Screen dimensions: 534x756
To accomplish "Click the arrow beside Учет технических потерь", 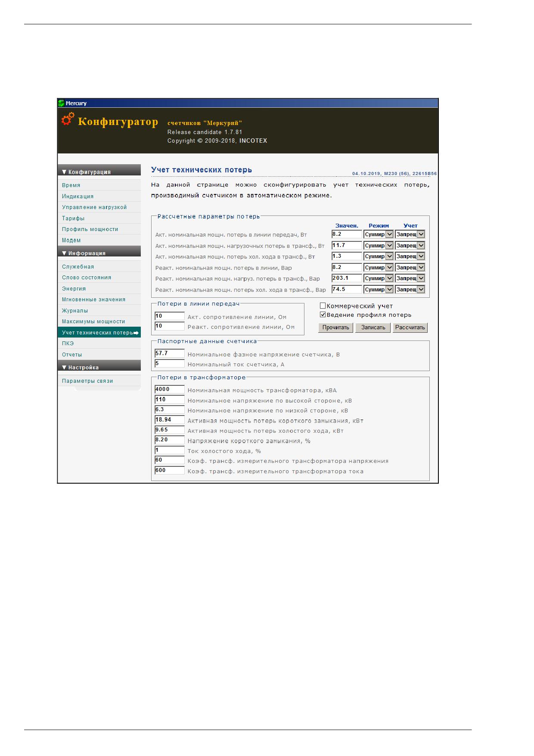I will 136,333.
